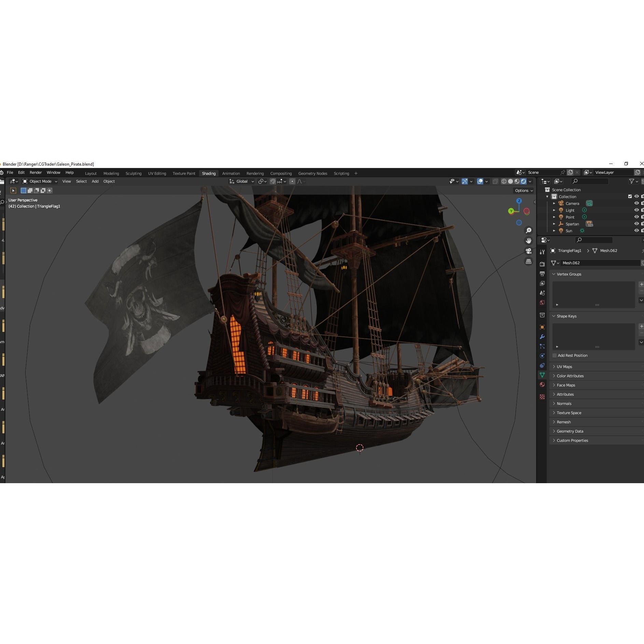Open the Render Properties panel
The width and height of the screenshot is (644, 644).
542,265
